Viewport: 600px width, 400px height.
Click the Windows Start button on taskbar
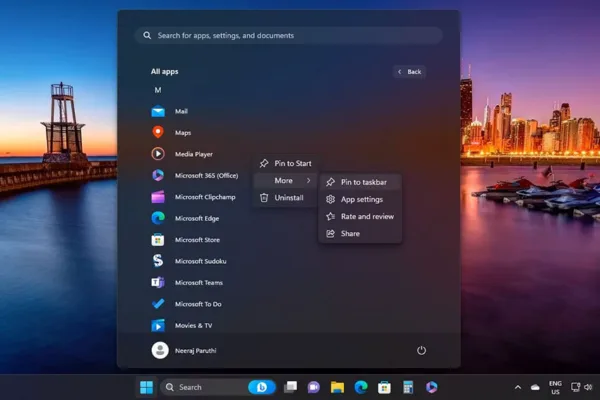pyautogui.click(x=146, y=387)
